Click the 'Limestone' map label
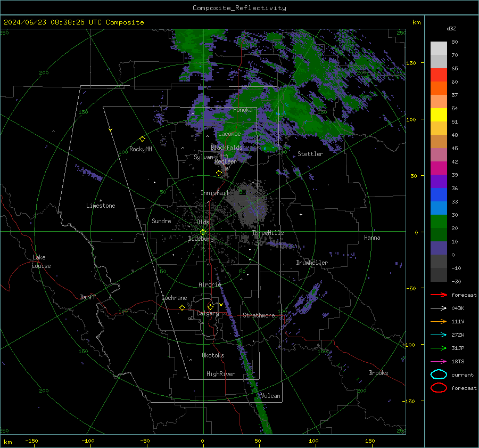479x448 pixels. pos(101,206)
